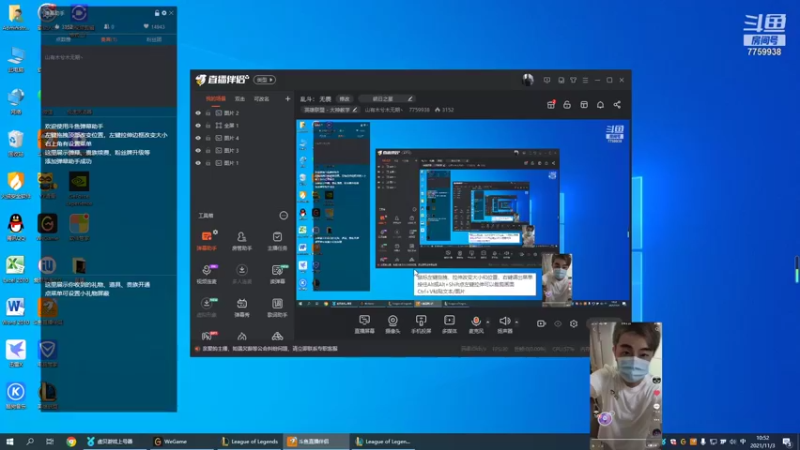
Task: Open the 弹幕秀 tool
Action: (x=242, y=308)
